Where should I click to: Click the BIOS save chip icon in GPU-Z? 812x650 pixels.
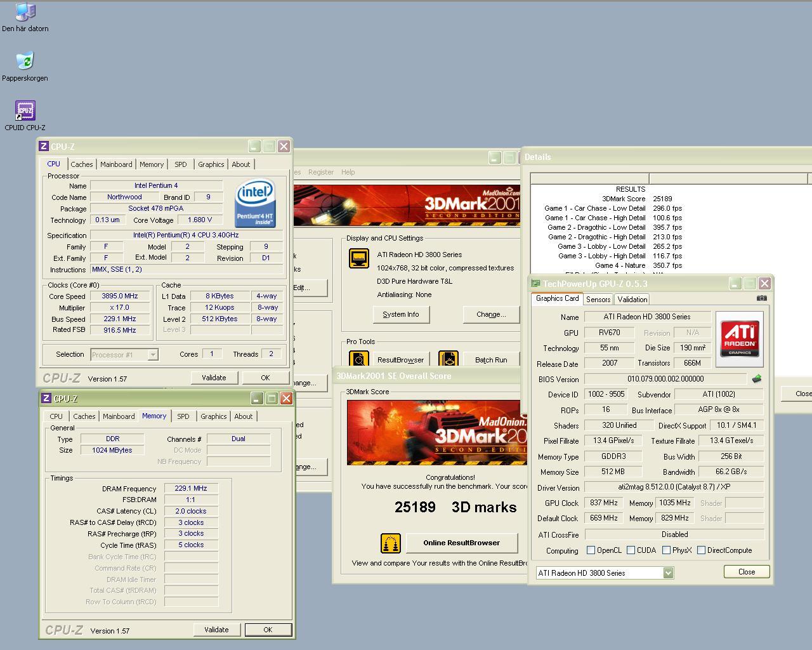coord(756,379)
